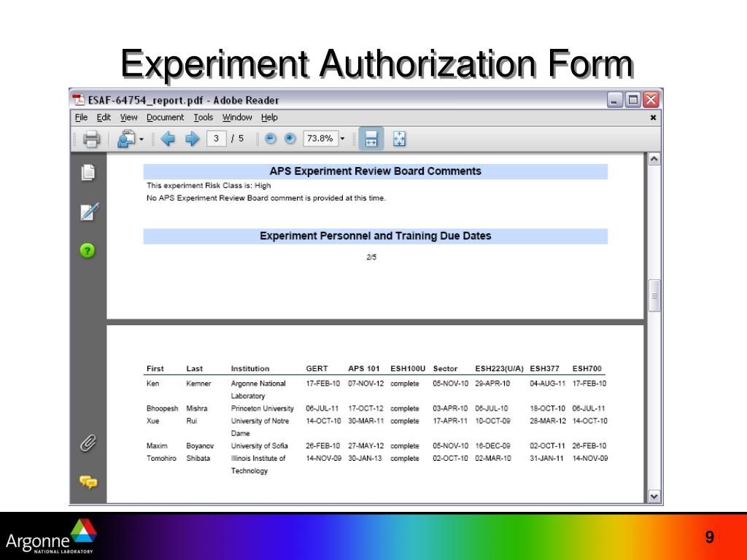Click the 'APS 101' column header
Viewport: 747px width, 560px height.
coord(364,368)
